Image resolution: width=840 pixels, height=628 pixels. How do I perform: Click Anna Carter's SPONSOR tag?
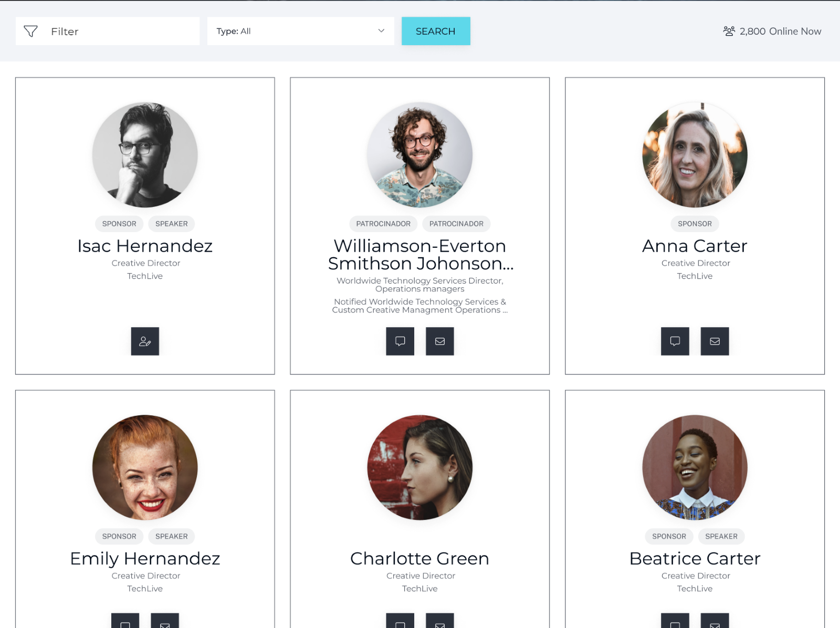click(x=695, y=224)
